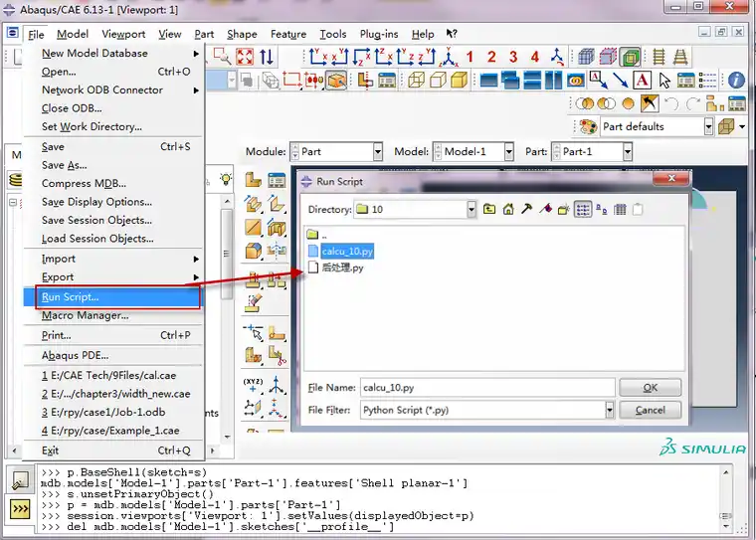756x540 pixels.
Task: Open the Plug-ins menu
Action: 379,34
